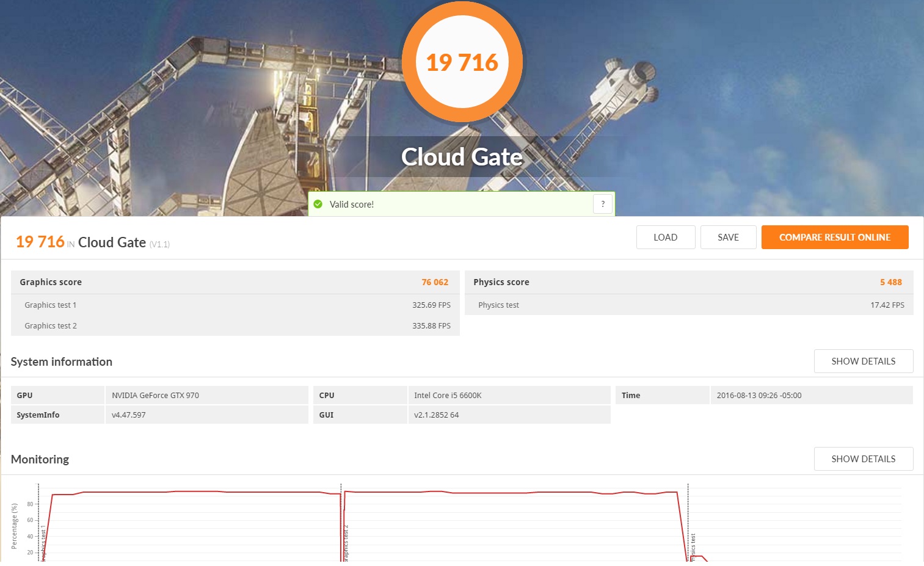
Task: Show details for Monitoring section
Action: pyautogui.click(x=864, y=459)
